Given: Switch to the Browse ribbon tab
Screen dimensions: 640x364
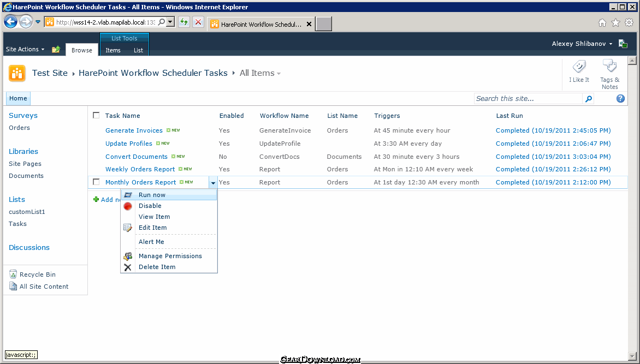Looking at the screenshot, I should click(x=81, y=50).
